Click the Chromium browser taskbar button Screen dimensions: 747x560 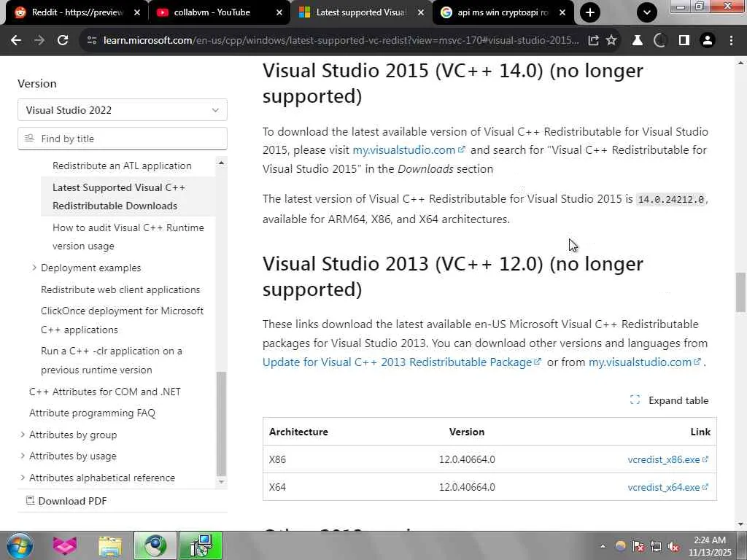[x=155, y=545]
